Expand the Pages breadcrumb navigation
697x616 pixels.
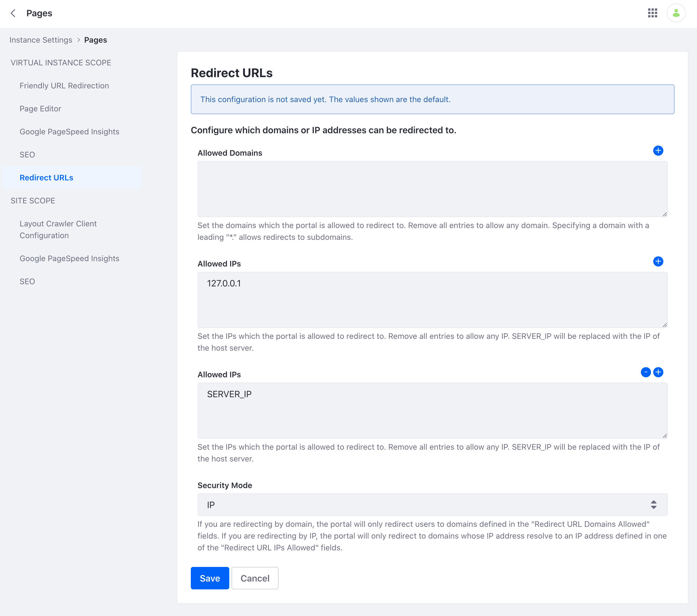[x=95, y=40]
